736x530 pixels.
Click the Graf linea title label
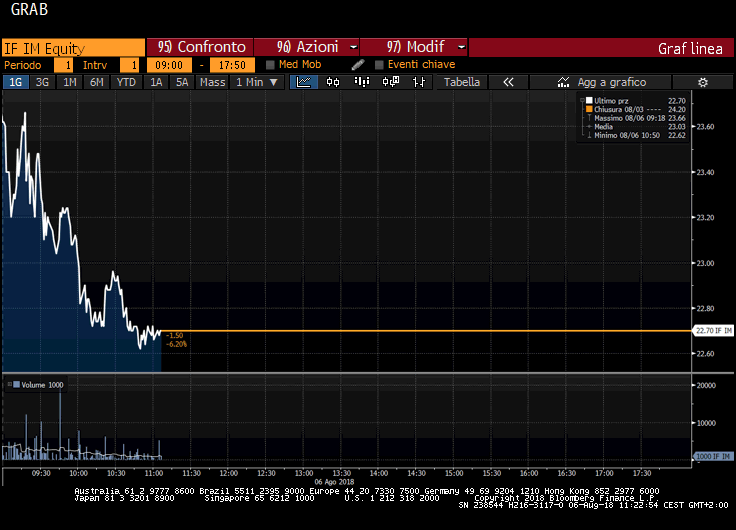pyautogui.click(x=690, y=48)
